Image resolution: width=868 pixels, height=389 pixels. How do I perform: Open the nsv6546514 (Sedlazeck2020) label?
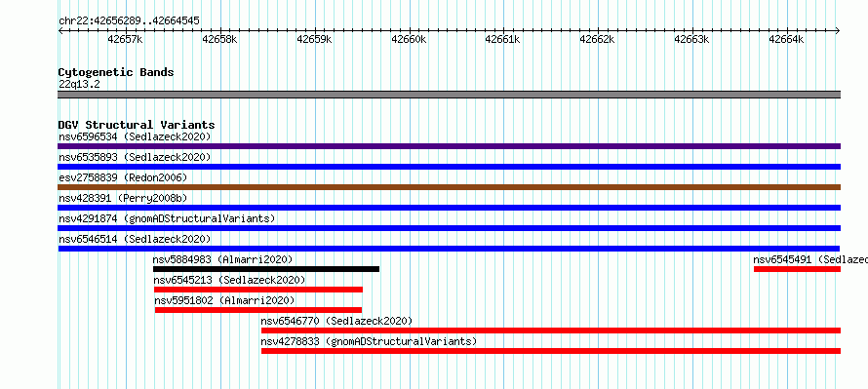click(135, 239)
